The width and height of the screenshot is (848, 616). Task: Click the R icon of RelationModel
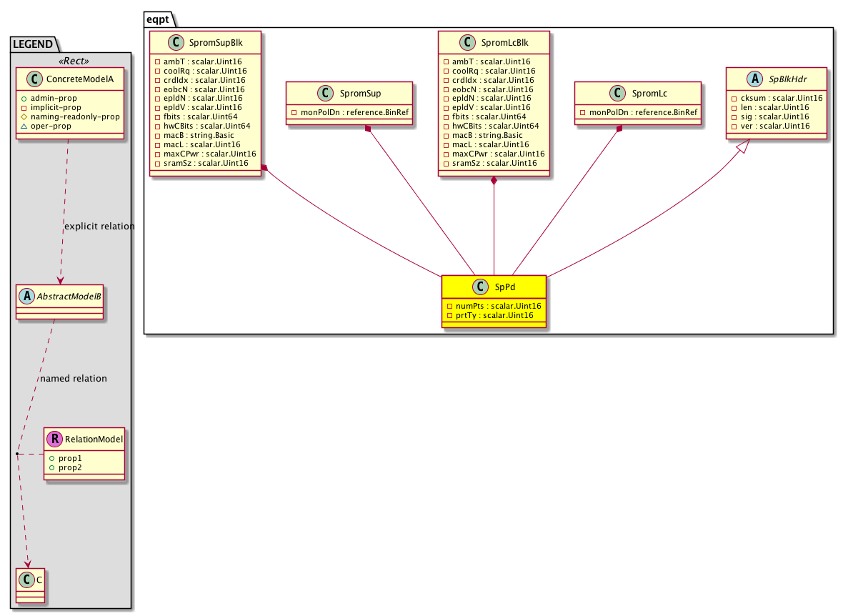55,439
